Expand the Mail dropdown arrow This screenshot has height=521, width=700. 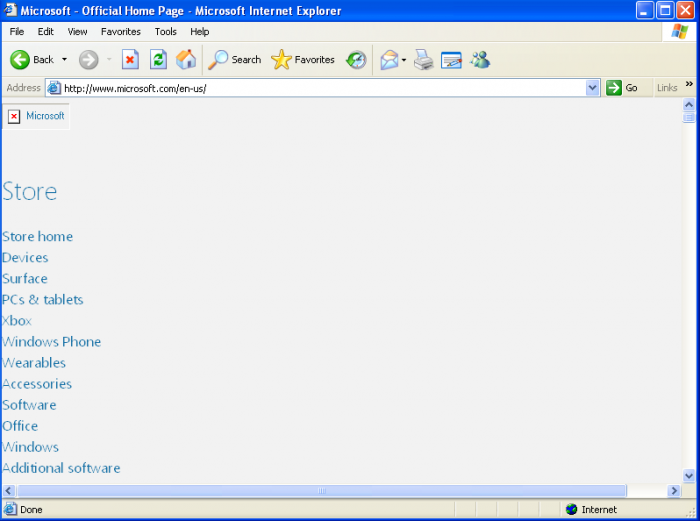pyautogui.click(x=404, y=59)
